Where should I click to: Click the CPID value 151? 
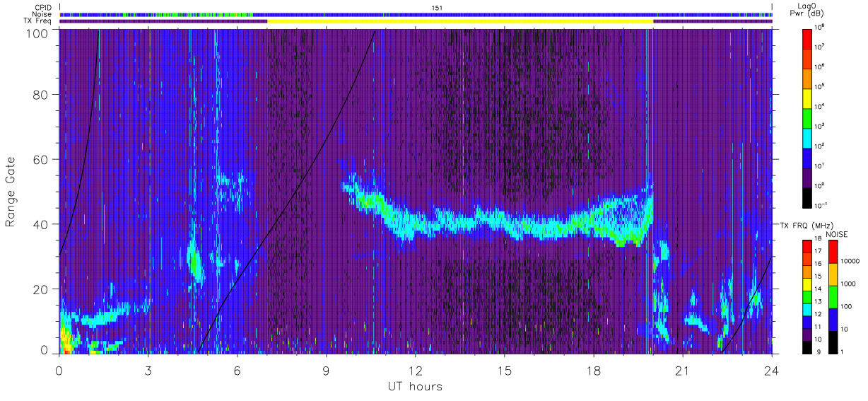click(x=437, y=7)
